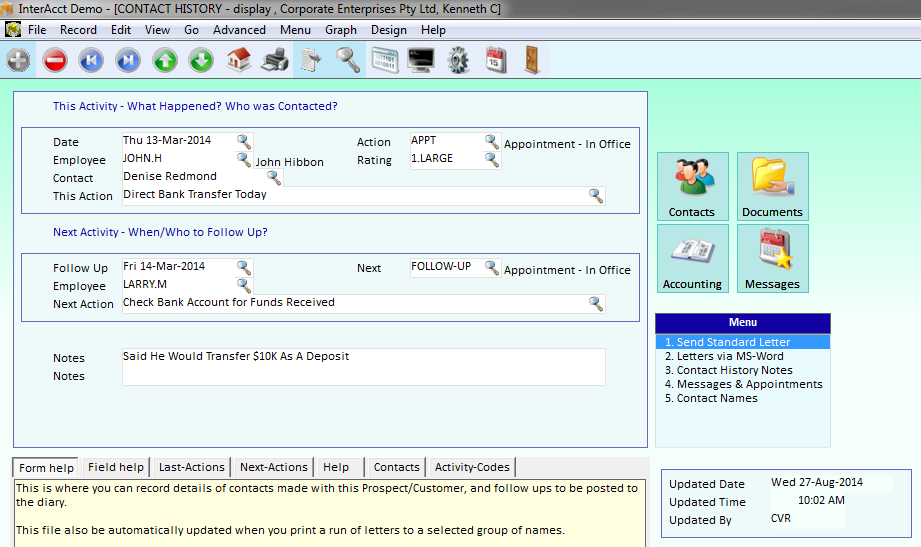This screenshot has width=921, height=547.
Task: Select 1. Send Standard Letter
Action: click(742, 342)
